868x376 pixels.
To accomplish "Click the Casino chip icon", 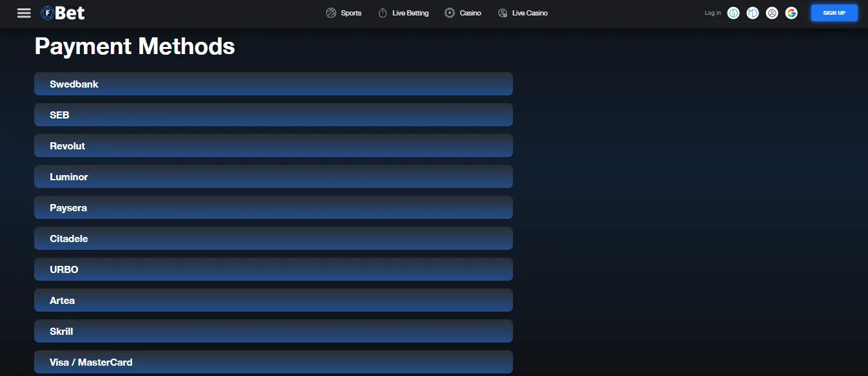I will pos(450,13).
